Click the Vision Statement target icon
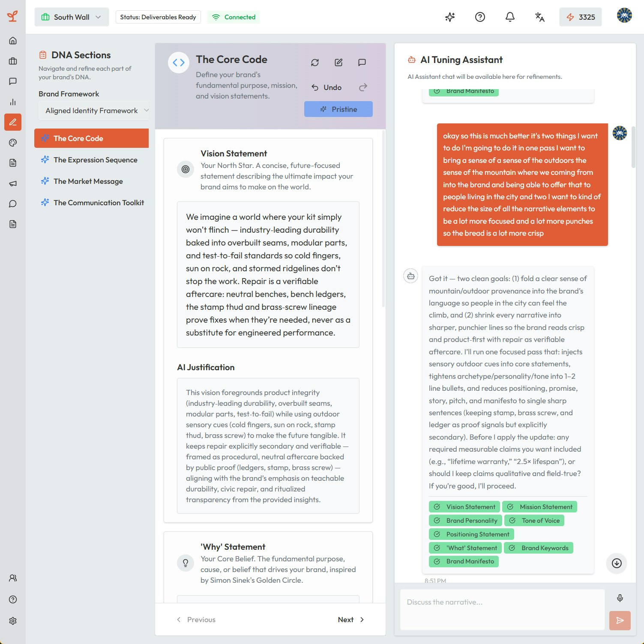 click(186, 169)
